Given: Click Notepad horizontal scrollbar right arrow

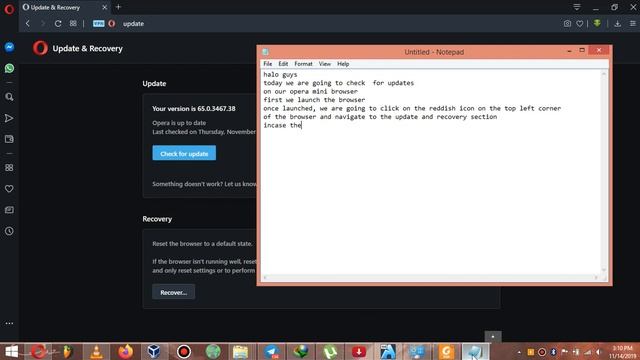Looking at the screenshot, I should [596, 278].
